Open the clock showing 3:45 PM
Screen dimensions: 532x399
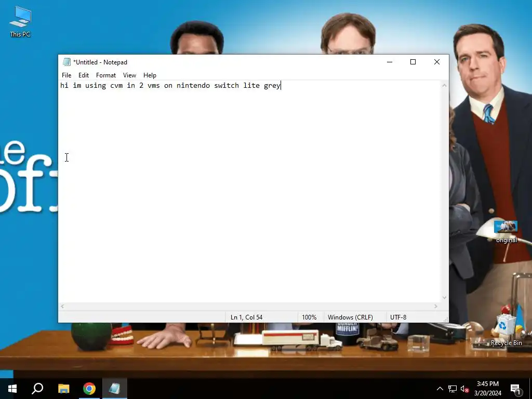pyautogui.click(x=487, y=389)
